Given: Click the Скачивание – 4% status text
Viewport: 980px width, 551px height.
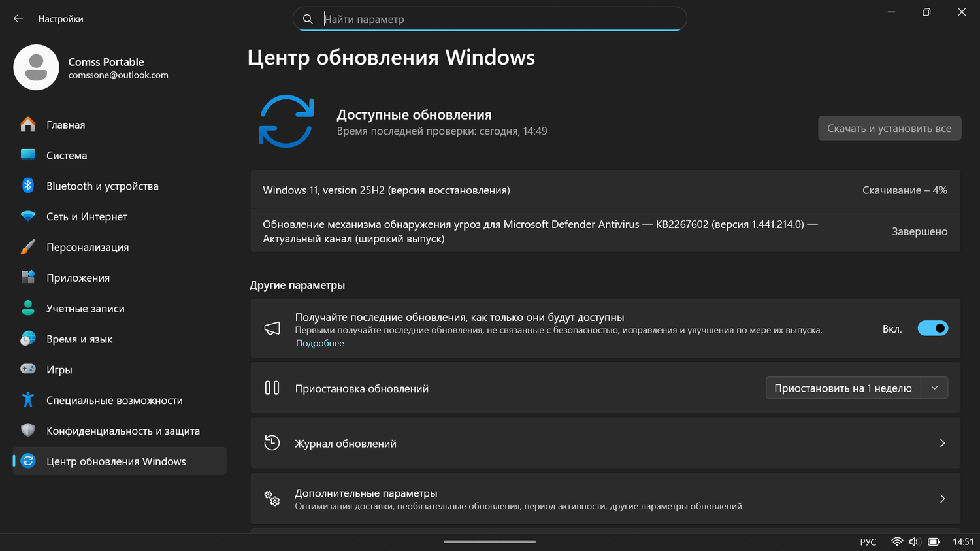Looking at the screenshot, I should [905, 190].
